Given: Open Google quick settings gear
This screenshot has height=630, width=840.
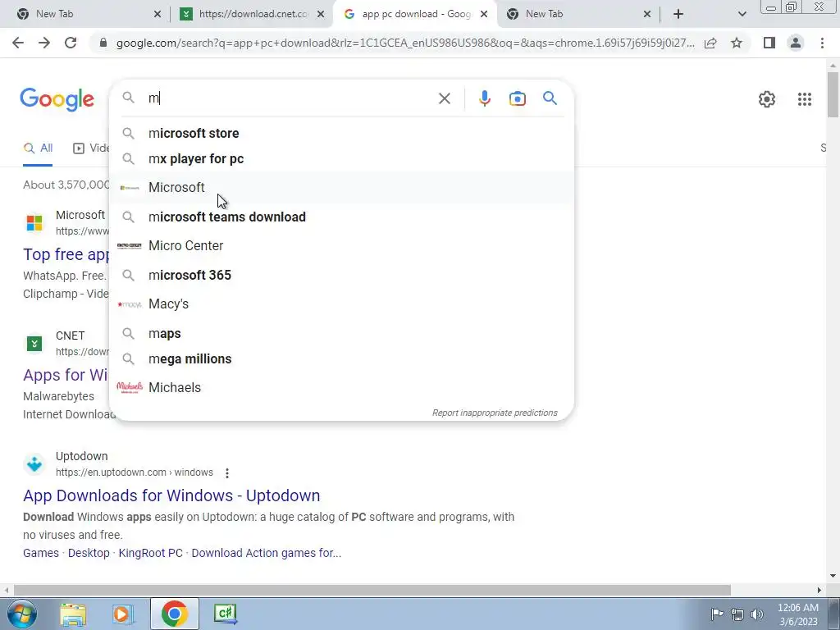Looking at the screenshot, I should pyautogui.click(x=767, y=99).
